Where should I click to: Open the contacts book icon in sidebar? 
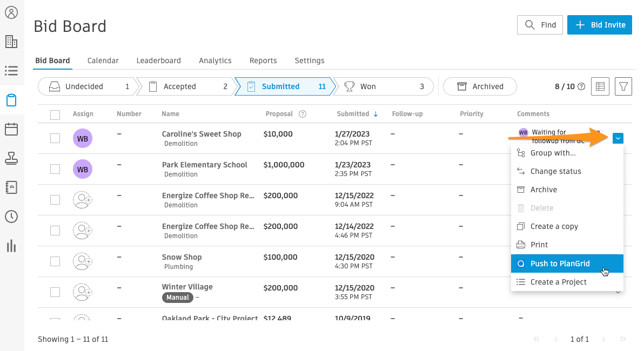tap(11, 187)
